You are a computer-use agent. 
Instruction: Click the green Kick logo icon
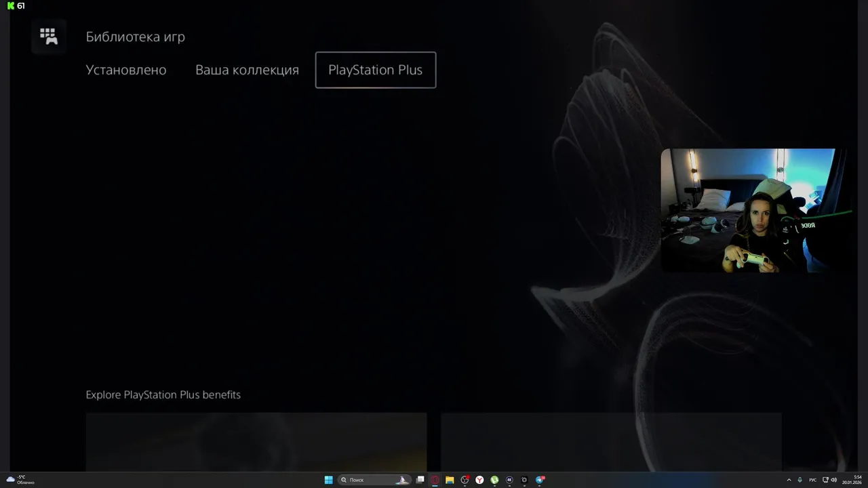pyautogui.click(x=11, y=5)
